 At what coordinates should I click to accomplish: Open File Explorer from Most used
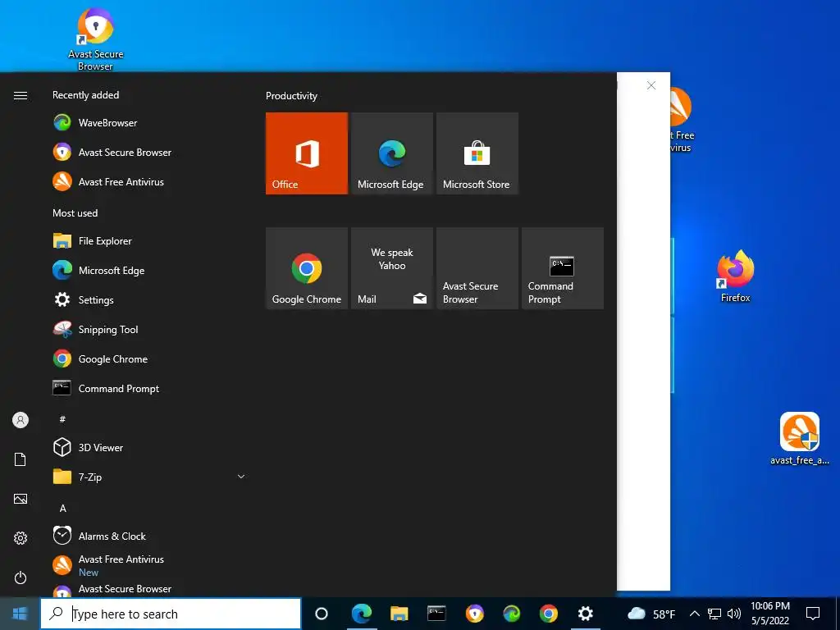point(148,241)
